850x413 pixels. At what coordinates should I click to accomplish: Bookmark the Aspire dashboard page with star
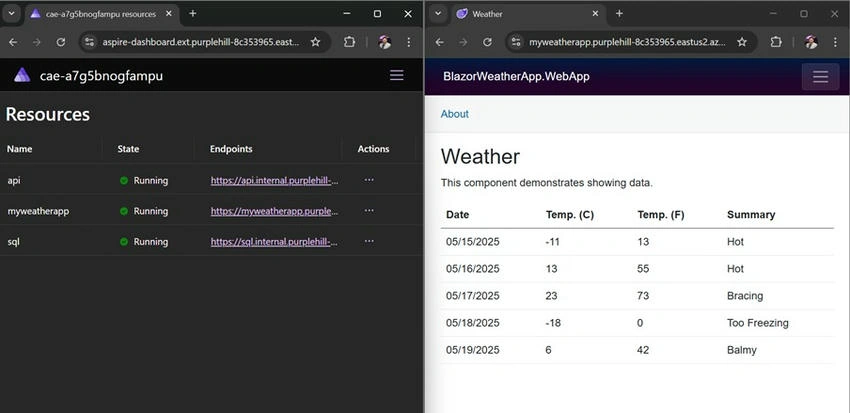tap(315, 42)
